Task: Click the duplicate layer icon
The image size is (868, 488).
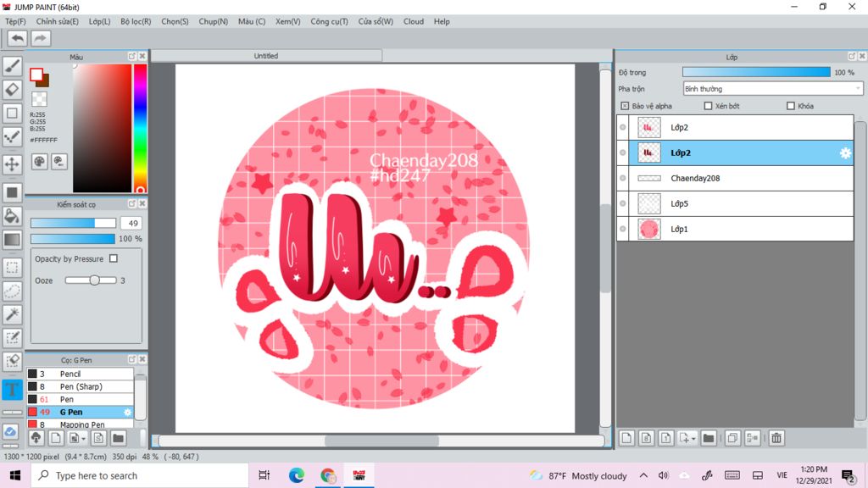Action: (x=732, y=438)
